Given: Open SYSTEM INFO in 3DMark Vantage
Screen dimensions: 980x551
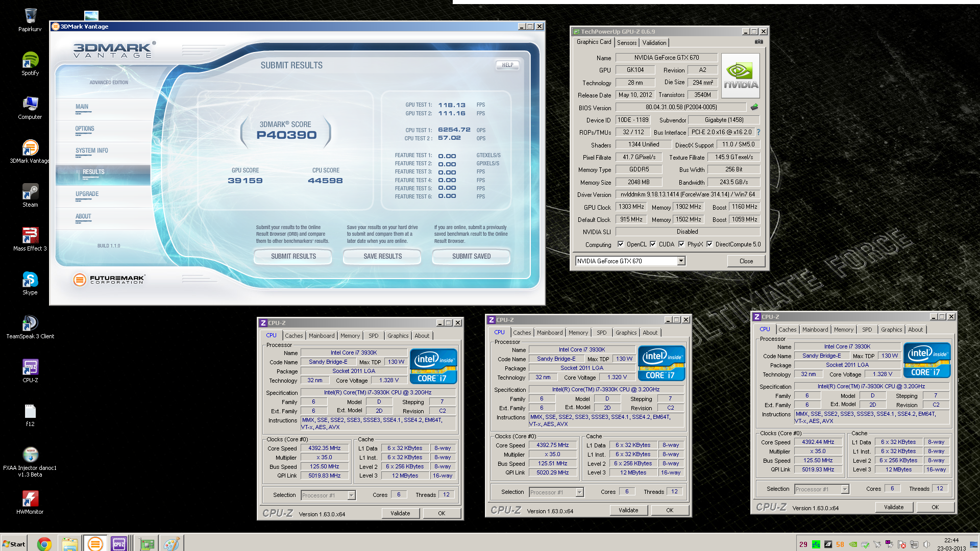Looking at the screenshot, I should 92,151.
